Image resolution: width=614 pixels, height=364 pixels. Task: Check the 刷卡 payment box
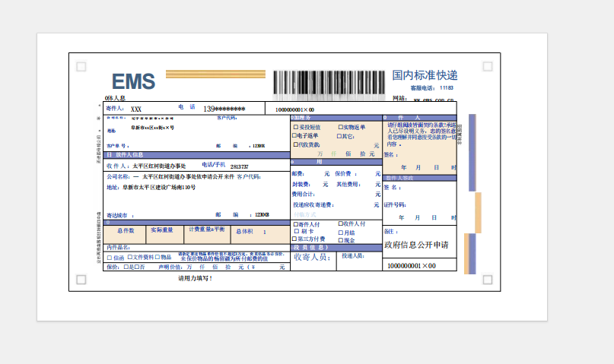(297, 231)
